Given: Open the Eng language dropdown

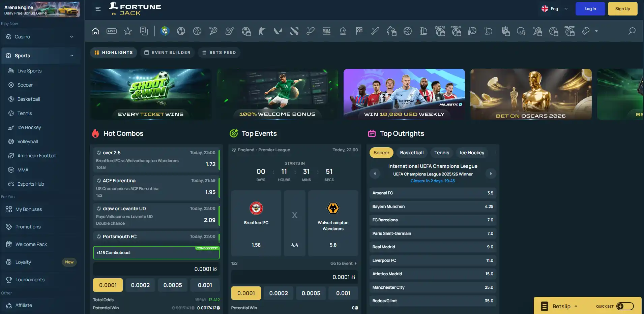Looking at the screenshot, I should pos(555,9).
